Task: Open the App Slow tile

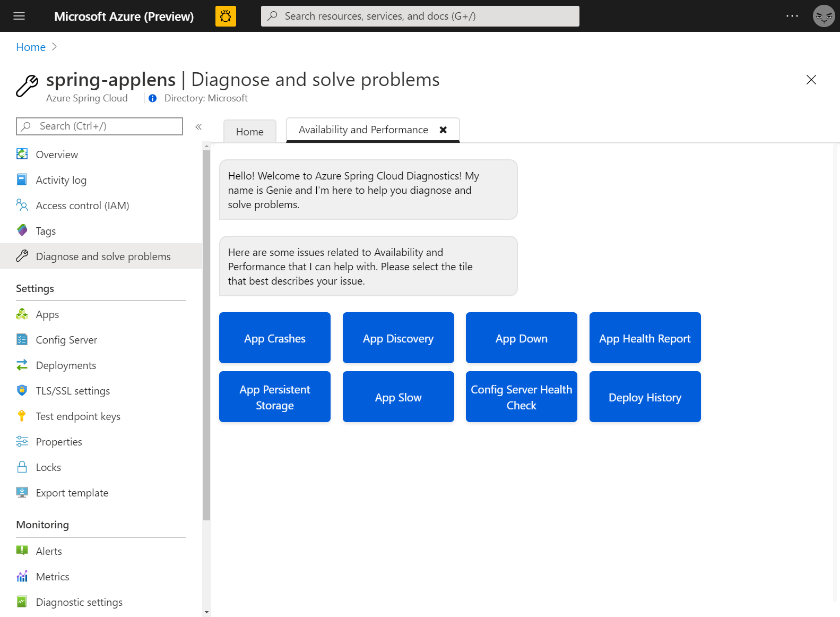Action: coord(399,397)
